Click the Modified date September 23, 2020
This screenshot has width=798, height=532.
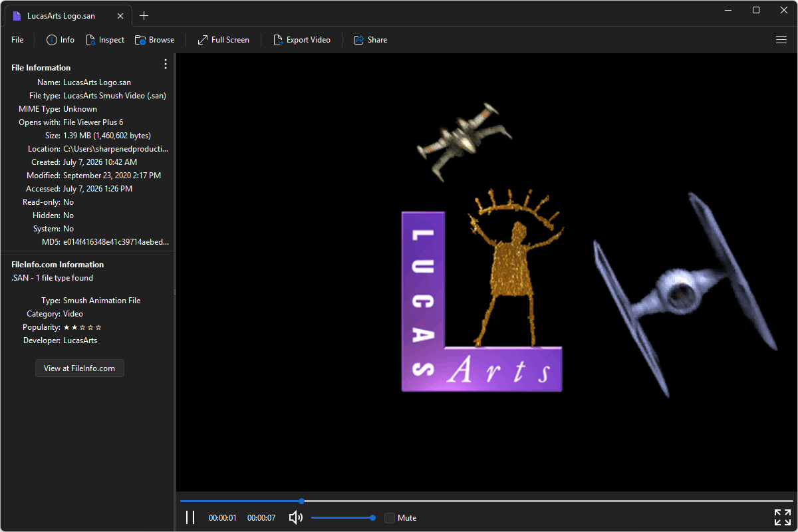(x=112, y=176)
